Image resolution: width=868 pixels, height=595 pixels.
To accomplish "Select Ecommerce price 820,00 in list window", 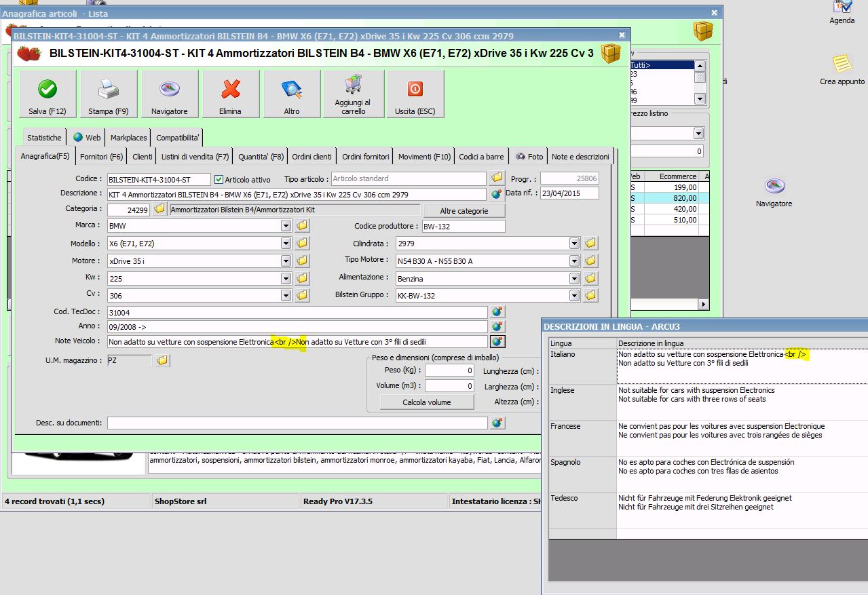I will click(673, 198).
